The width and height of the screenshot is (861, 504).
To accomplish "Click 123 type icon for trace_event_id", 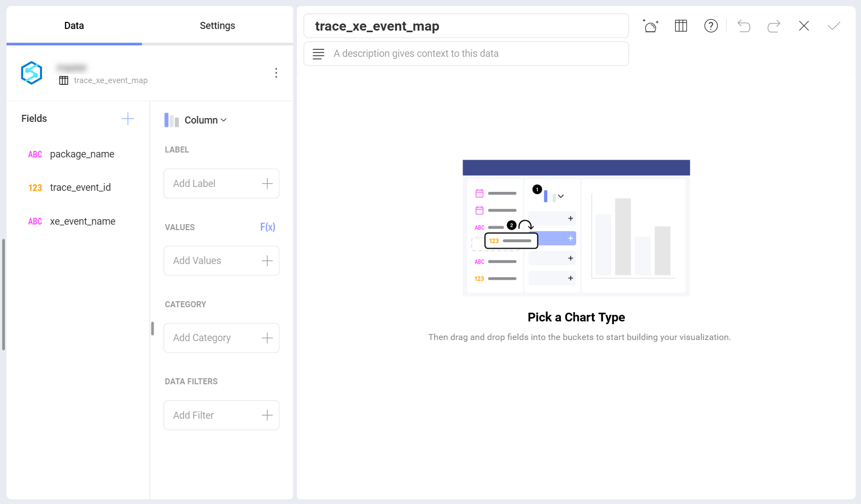I will point(35,188).
